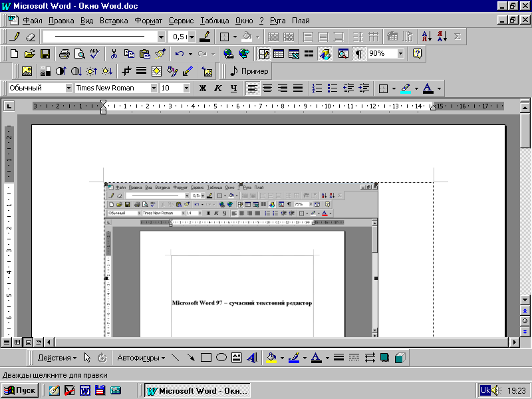Toggle Underline formatting Ч

[233, 88]
